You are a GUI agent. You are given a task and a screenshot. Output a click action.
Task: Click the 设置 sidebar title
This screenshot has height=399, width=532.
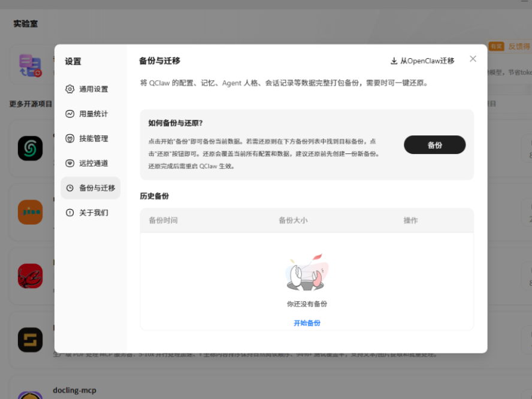tap(73, 62)
